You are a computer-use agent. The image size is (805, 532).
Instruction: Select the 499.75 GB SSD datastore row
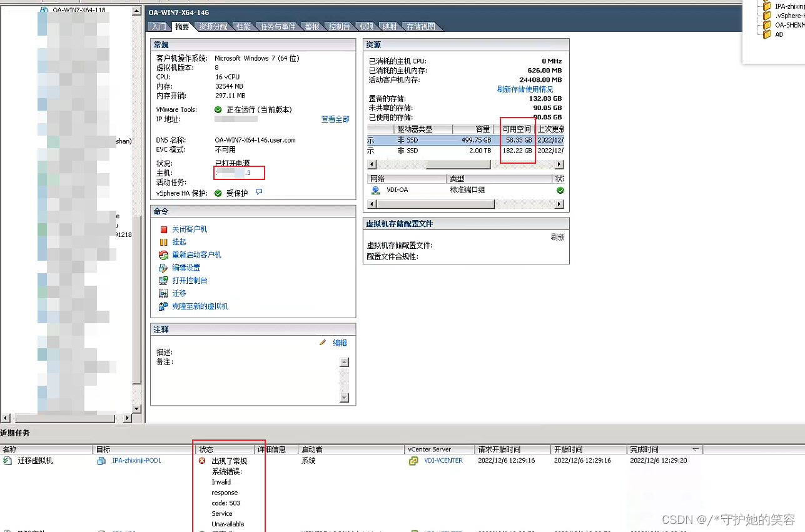click(465, 140)
